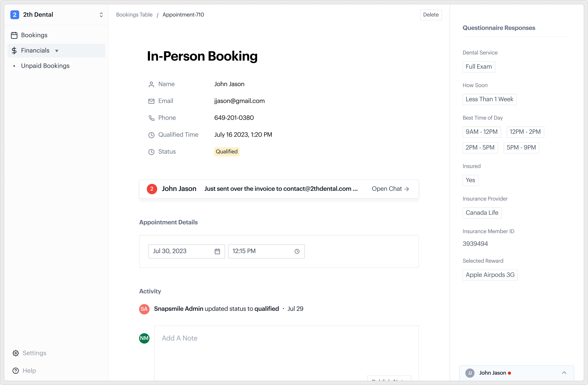Focus the Add A Note text area

[286, 353]
